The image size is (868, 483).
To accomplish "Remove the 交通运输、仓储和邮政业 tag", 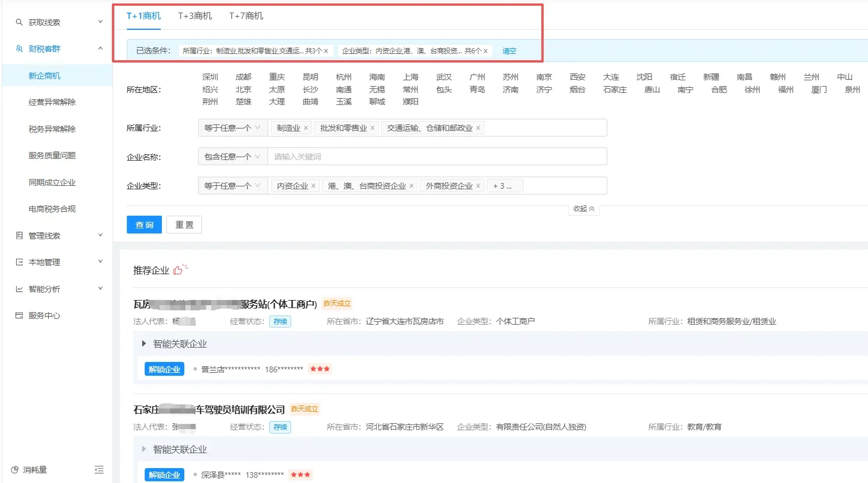I will [x=478, y=128].
